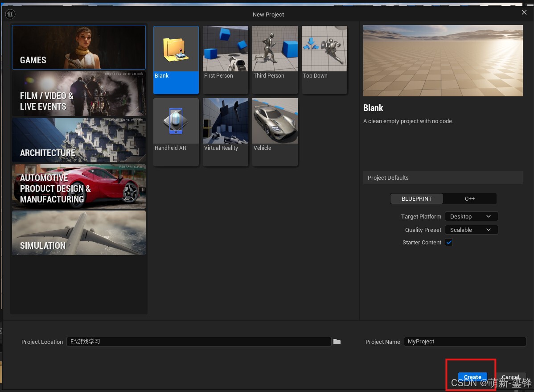Image resolution: width=534 pixels, height=392 pixels.
Task: Click the Project Name field
Action: 465,342
